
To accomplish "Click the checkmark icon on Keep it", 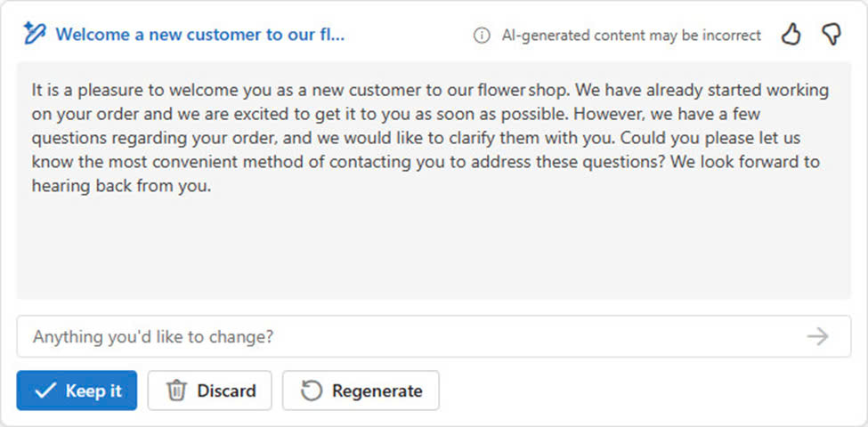I will click(45, 391).
